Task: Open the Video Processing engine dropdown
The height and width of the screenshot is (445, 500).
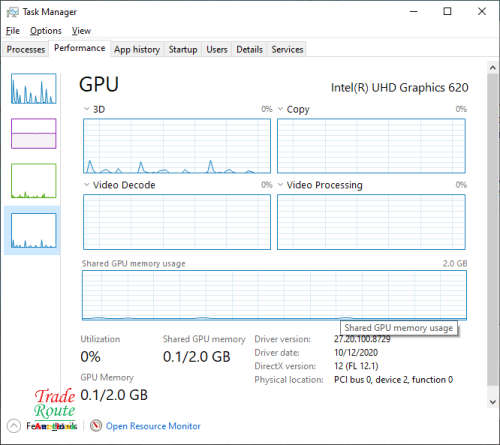Action: (280, 185)
